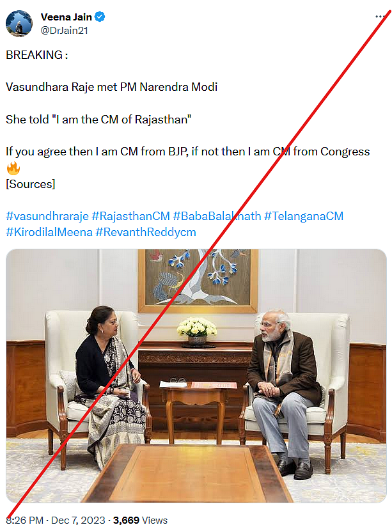
Task: Visit the @DrJain21 handle
Action: 65,30
